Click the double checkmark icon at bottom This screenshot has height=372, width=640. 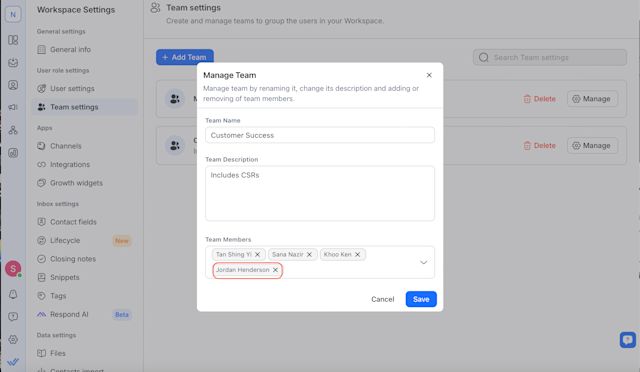tap(13, 362)
